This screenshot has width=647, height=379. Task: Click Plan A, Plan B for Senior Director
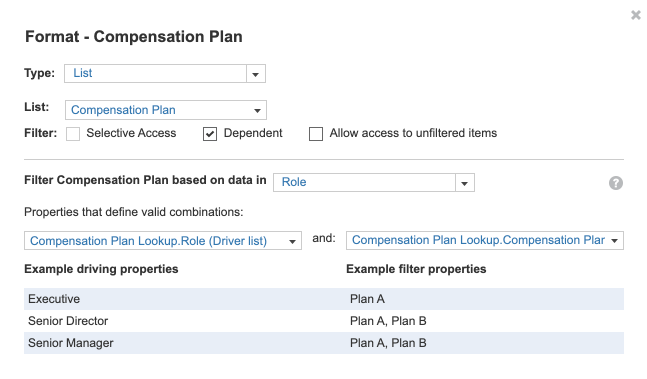pos(388,321)
